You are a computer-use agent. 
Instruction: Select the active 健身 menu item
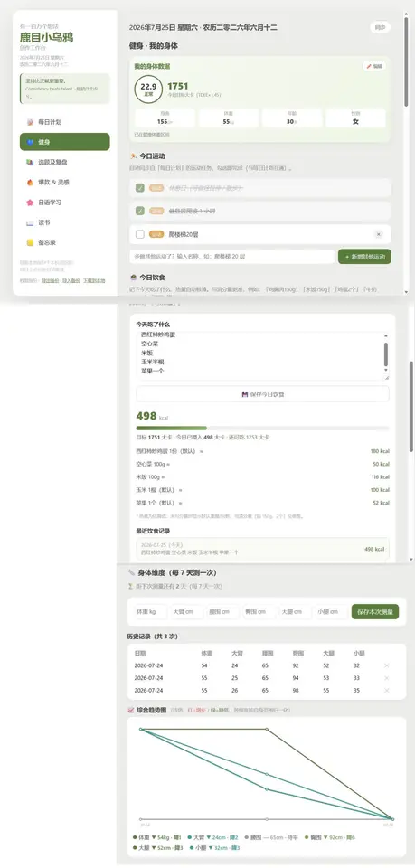coord(65,142)
